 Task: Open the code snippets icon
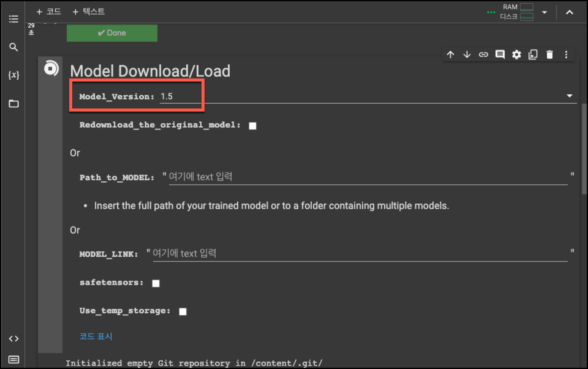[x=13, y=339]
